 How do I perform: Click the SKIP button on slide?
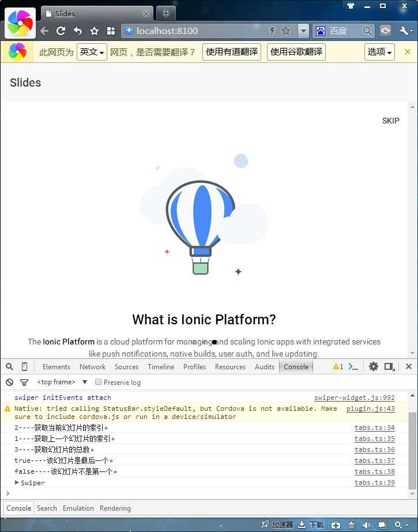[x=390, y=121]
